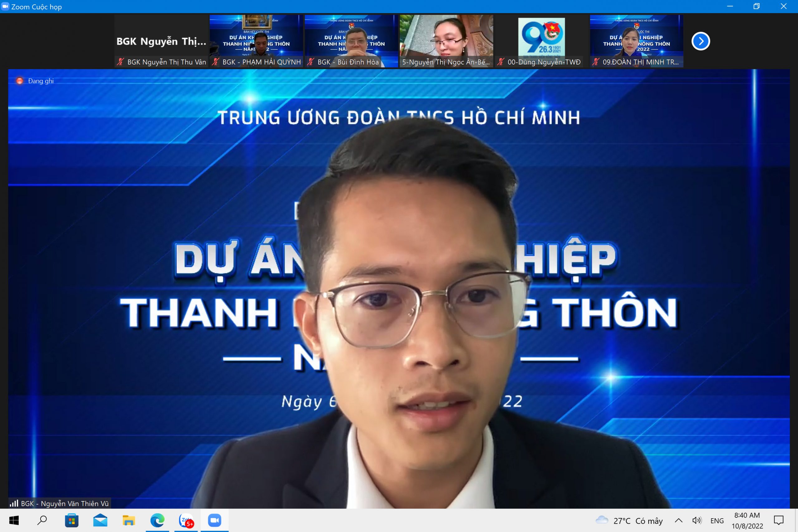This screenshot has height=532, width=798.
Task: Open the volume control in the system tray
Action: pos(697,520)
